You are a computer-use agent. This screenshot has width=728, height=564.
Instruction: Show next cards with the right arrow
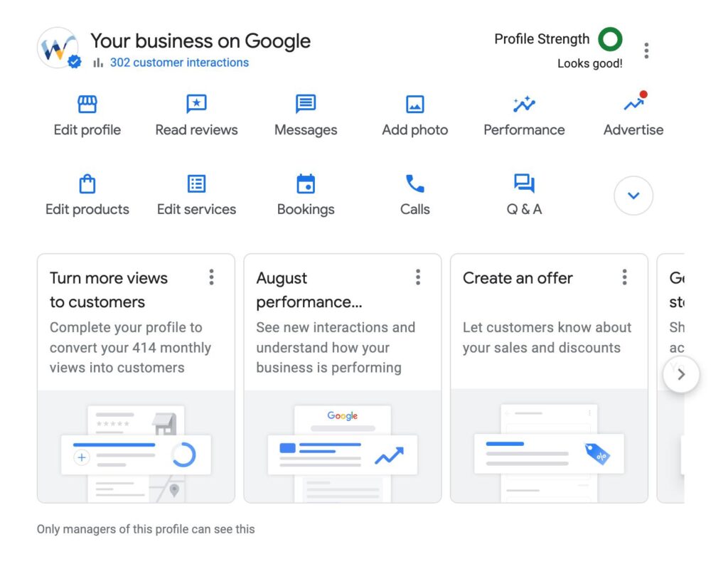[681, 374]
